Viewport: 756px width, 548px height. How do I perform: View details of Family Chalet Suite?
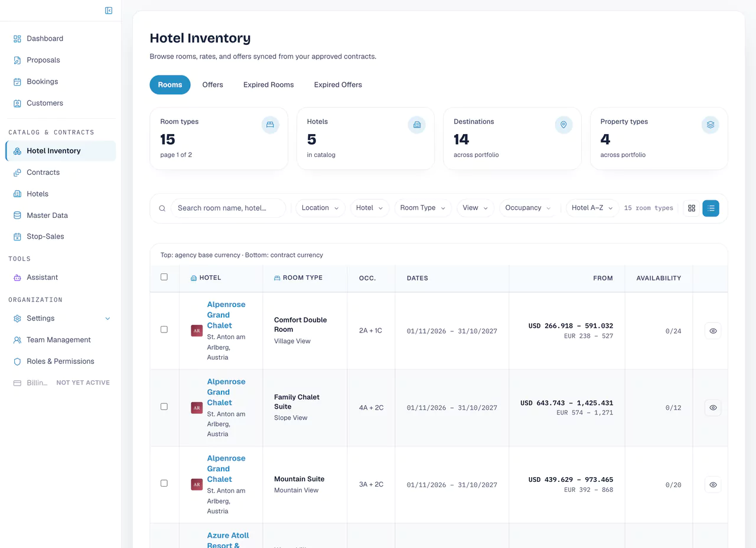point(713,407)
